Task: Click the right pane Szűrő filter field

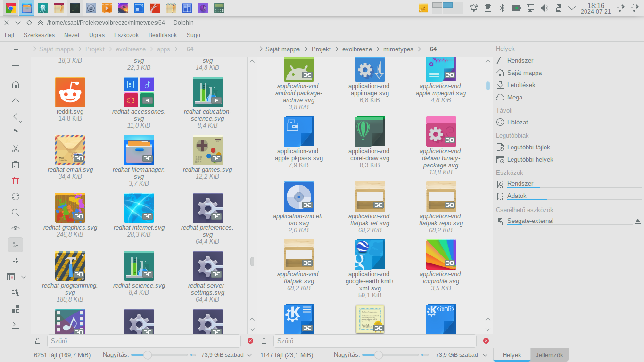Action: point(375,341)
